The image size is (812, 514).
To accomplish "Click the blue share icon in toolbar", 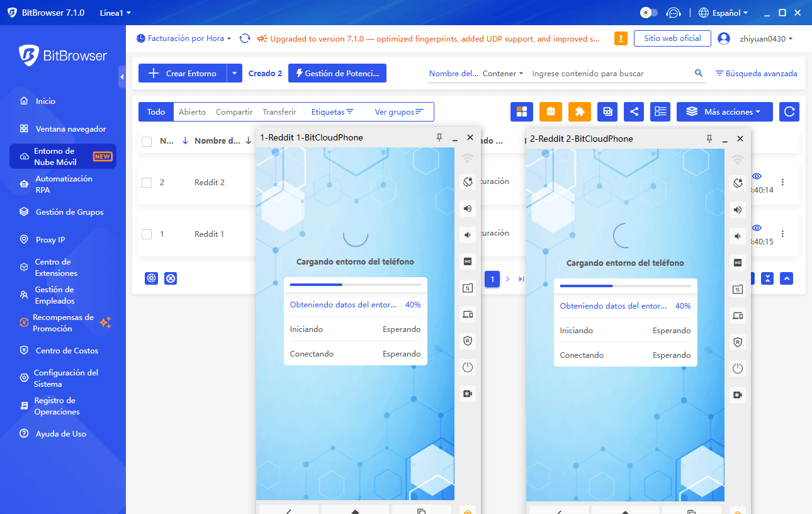I will [634, 111].
